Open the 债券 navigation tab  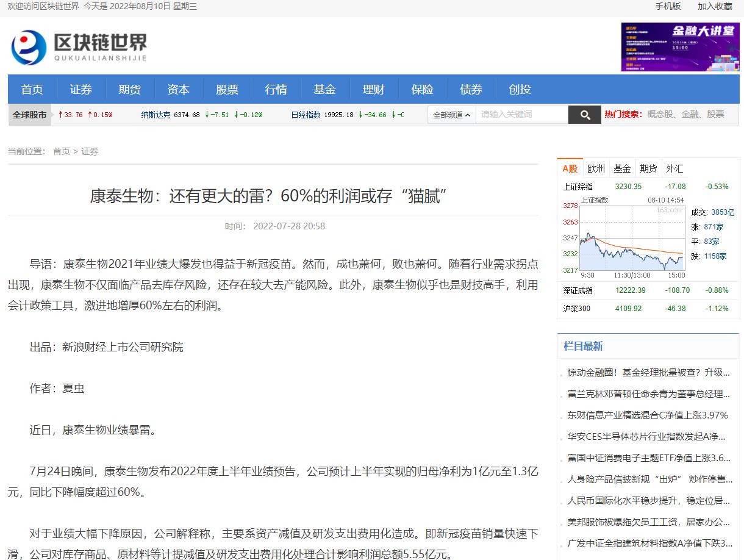471,90
